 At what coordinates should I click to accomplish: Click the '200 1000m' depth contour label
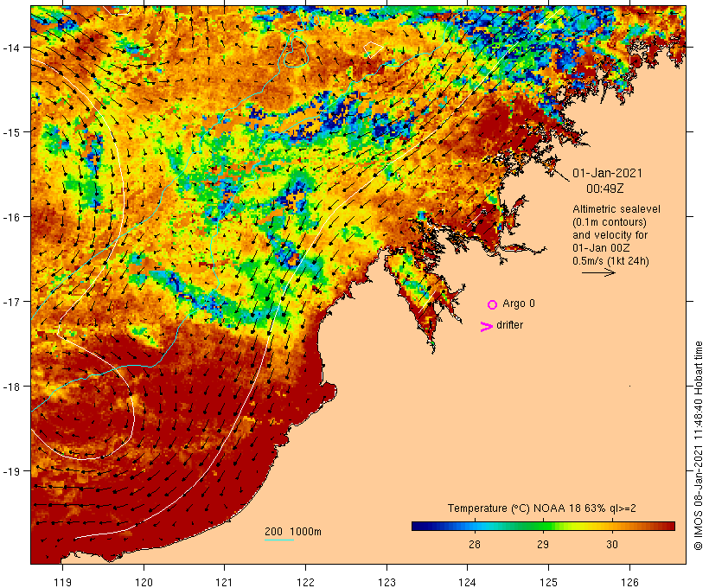coord(293,532)
